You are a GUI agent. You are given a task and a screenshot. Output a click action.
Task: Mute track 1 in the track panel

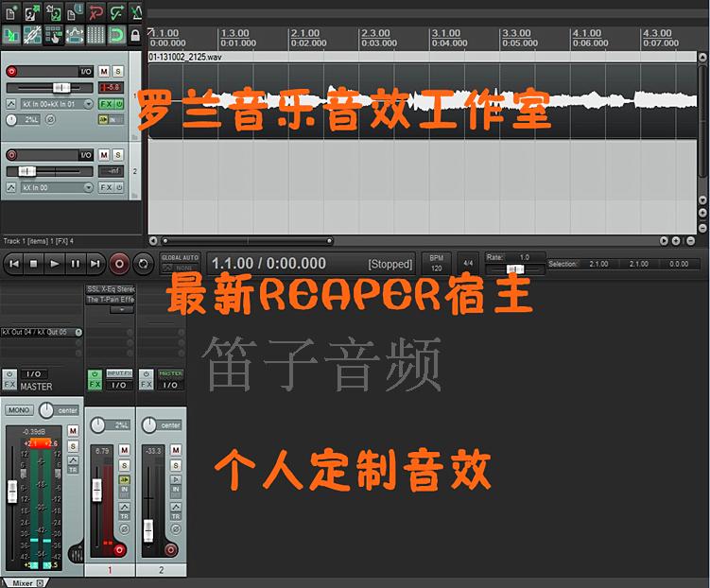coord(104,71)
